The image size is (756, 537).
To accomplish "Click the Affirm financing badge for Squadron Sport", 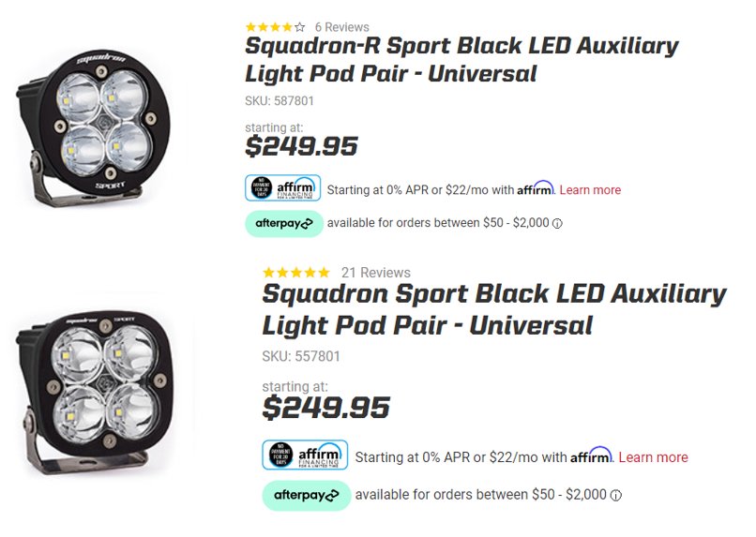I will [305, 455].
